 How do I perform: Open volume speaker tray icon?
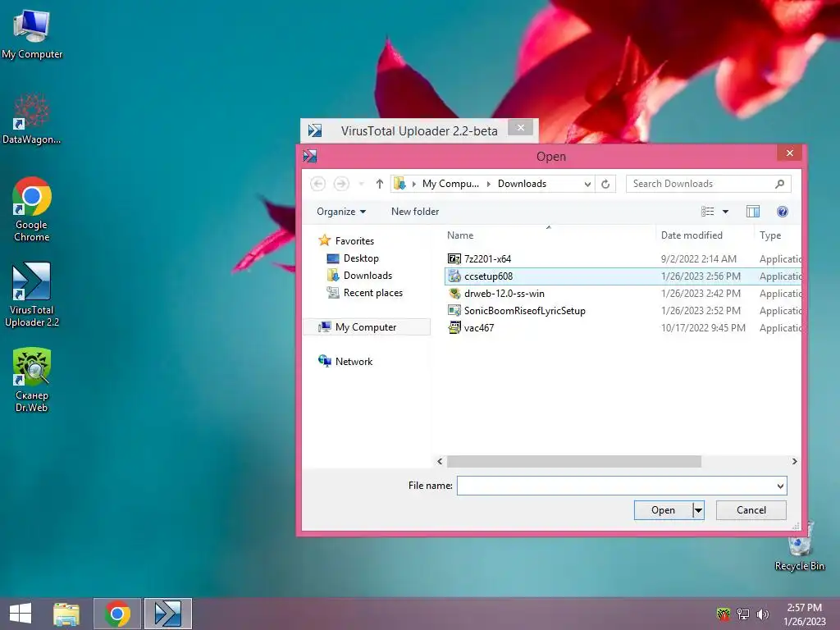[762, 614]
